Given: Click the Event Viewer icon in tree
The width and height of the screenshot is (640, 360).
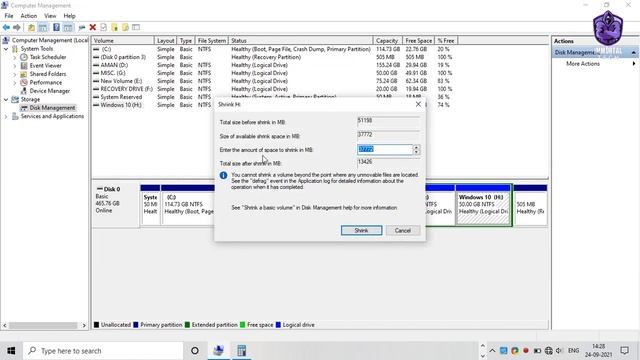Looking at the screenshot, I should click(24, 66).
